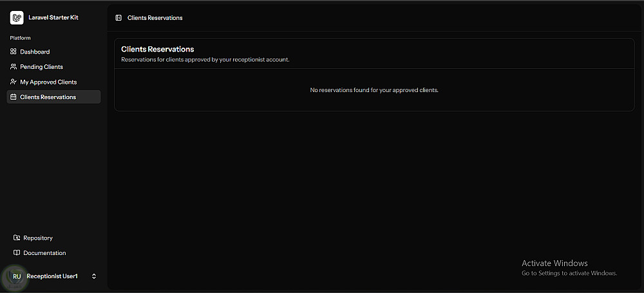Click the Laravel logo icon
Screen dimensions: 644x293
point(17,18)
